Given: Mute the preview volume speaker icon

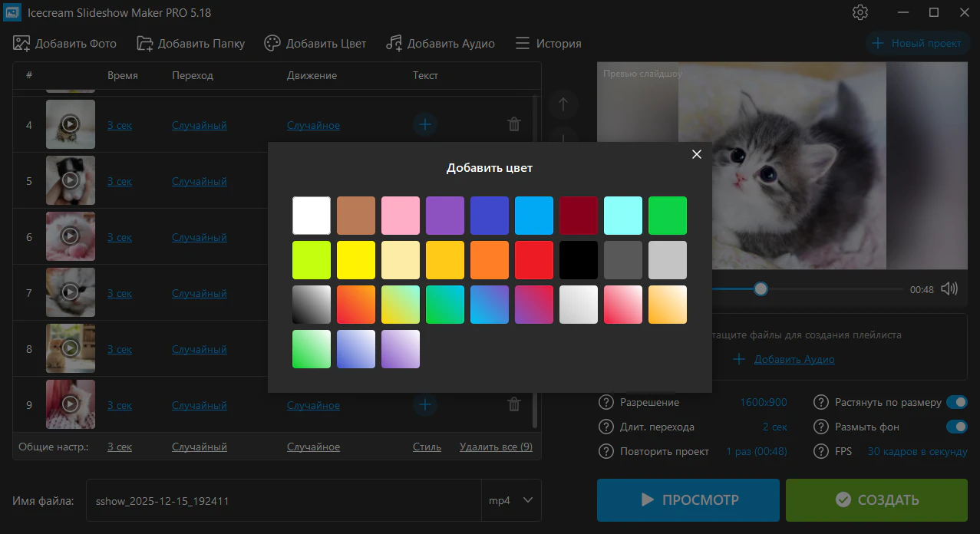Looking at the screenshot, I should 949,289.
